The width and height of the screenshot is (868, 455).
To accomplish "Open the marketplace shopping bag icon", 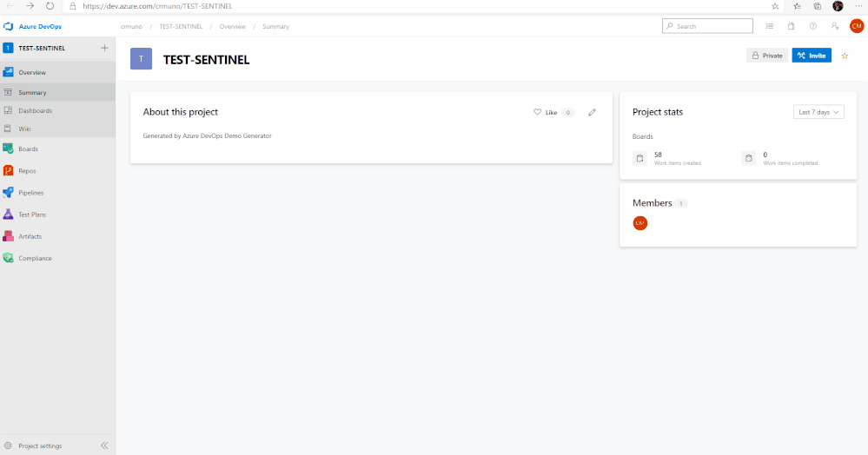I will pyautogui.click(x=791, y=26).
